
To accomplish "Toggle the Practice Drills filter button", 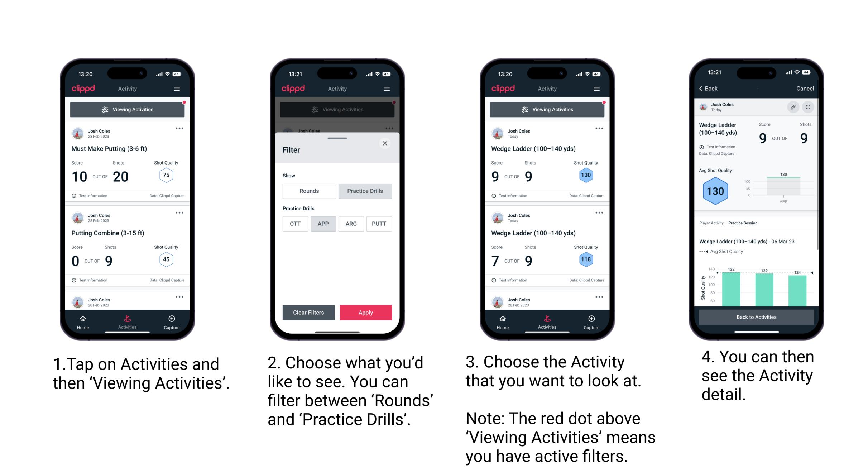I will click(x=365, y=191).
